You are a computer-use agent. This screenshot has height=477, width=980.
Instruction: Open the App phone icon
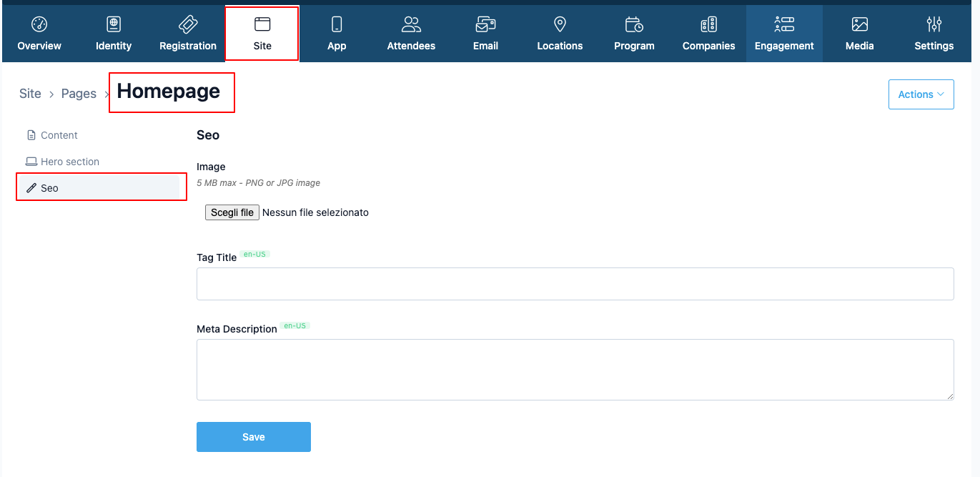tap(337, 24)
